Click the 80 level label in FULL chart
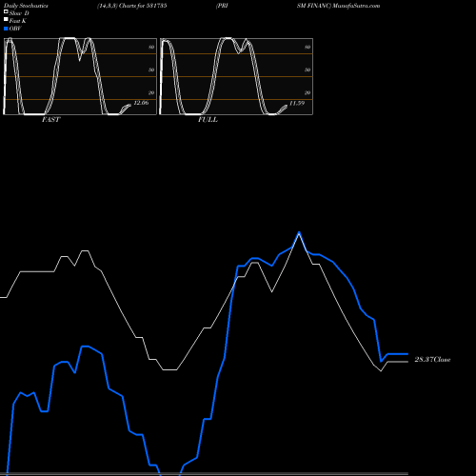Screen dimensions: 476x476 coord(307,47)
